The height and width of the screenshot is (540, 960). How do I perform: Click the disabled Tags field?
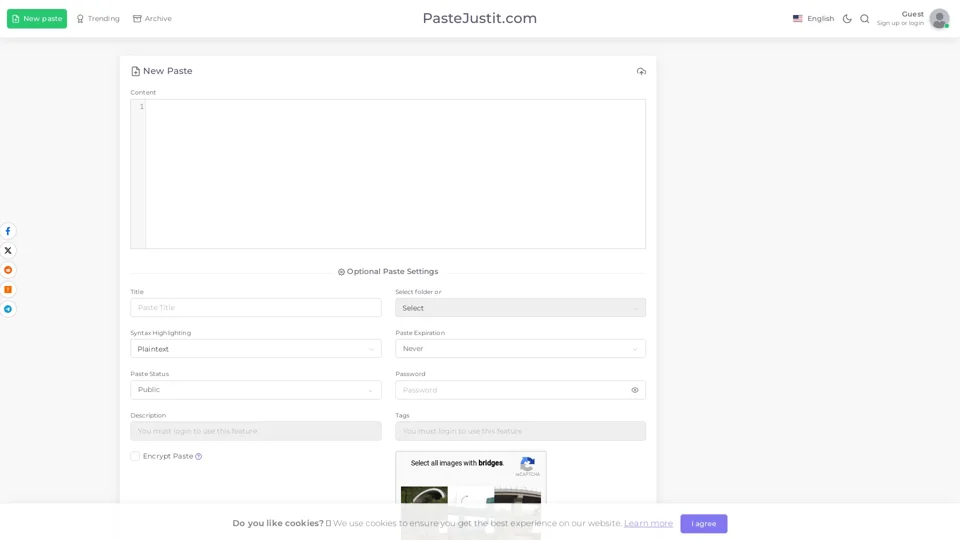(x=520, y=431)
